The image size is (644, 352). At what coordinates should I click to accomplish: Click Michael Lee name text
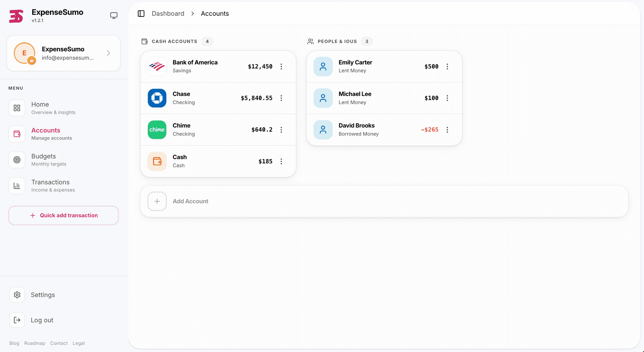[x=355, y=94]
